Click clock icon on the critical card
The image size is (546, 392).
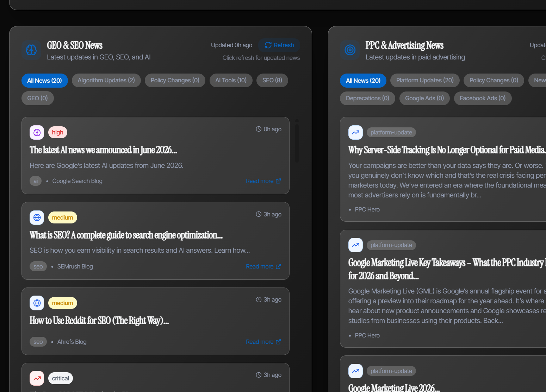259,375
